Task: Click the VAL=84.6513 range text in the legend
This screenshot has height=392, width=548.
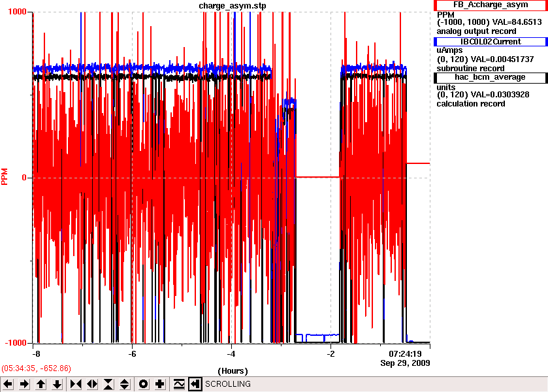Action: [489, 22]
